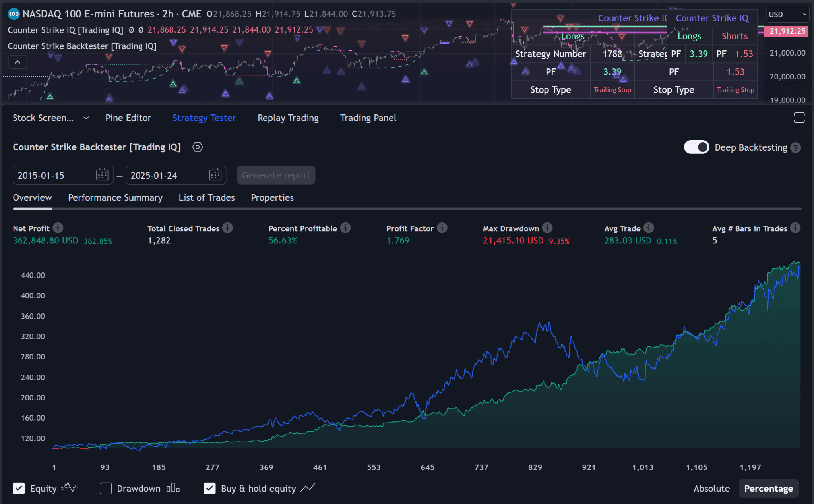Click the Generate report button

[x=276, y=175]
